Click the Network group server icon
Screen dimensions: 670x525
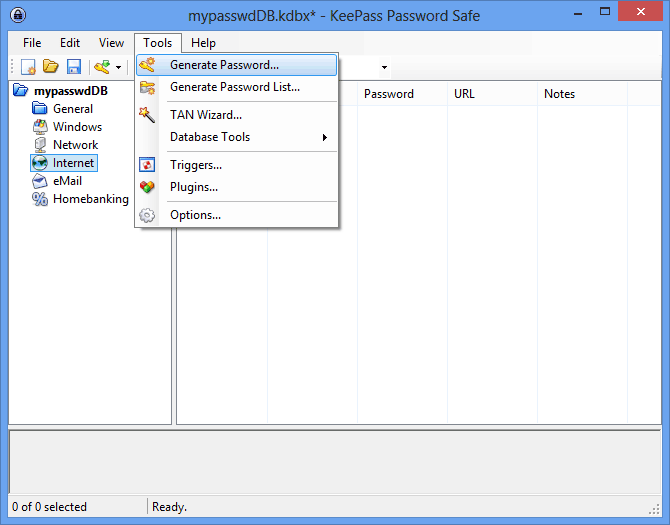40,145
